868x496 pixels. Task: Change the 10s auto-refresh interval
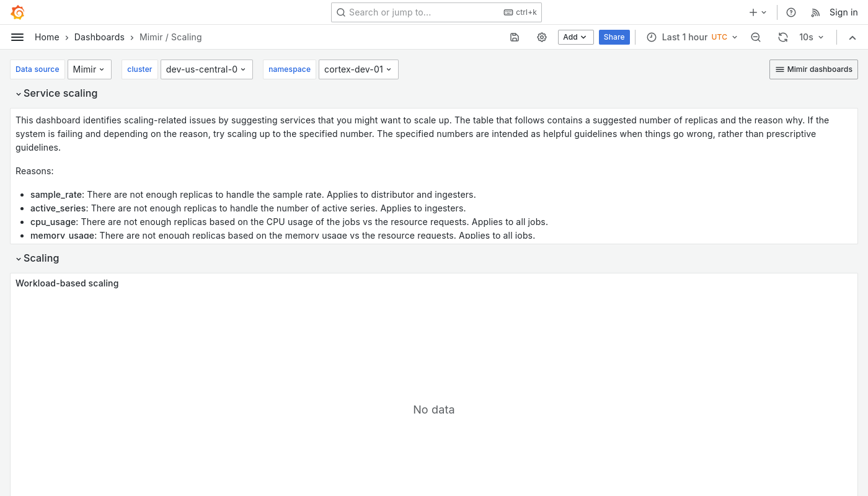(x=812, y=37)
